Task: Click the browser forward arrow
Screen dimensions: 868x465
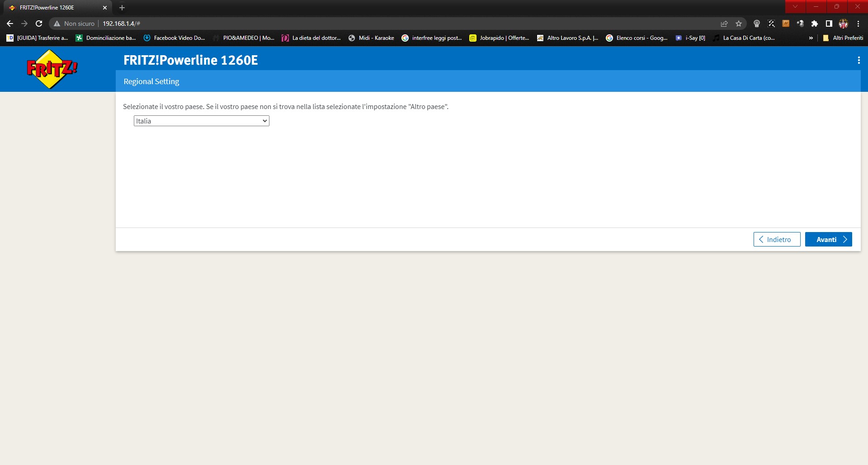Action: coord(24,24)
